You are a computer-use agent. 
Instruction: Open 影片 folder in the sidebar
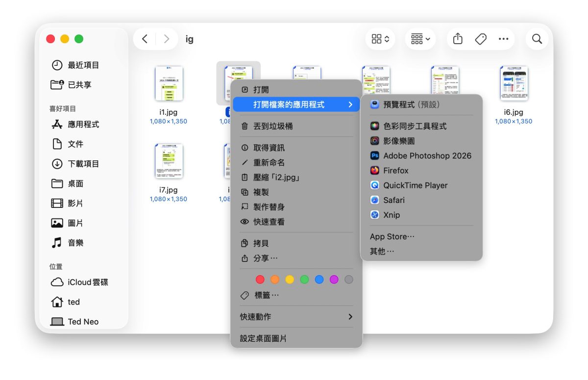(x=83, y=203)
